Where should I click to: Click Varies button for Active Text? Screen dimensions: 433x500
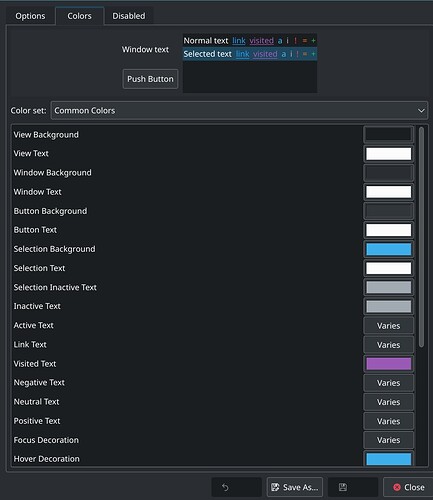[x=389, y=326]
